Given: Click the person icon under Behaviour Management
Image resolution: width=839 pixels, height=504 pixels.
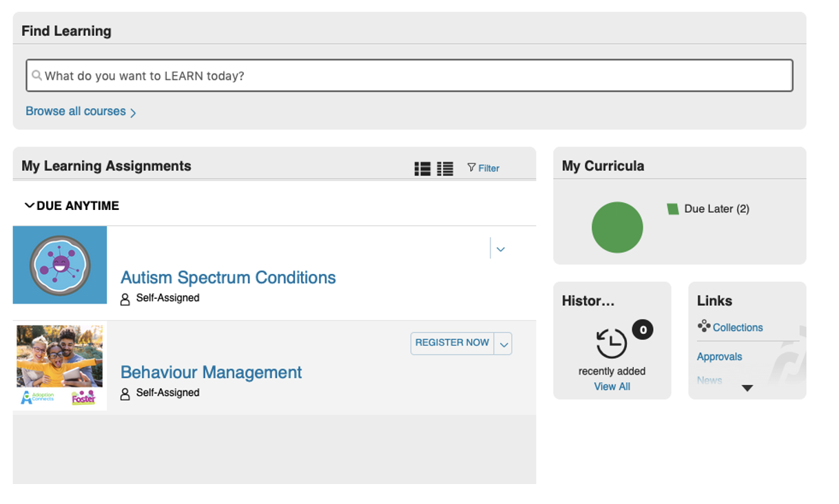Looking at the screenshot, I should [x=125, y=394].
